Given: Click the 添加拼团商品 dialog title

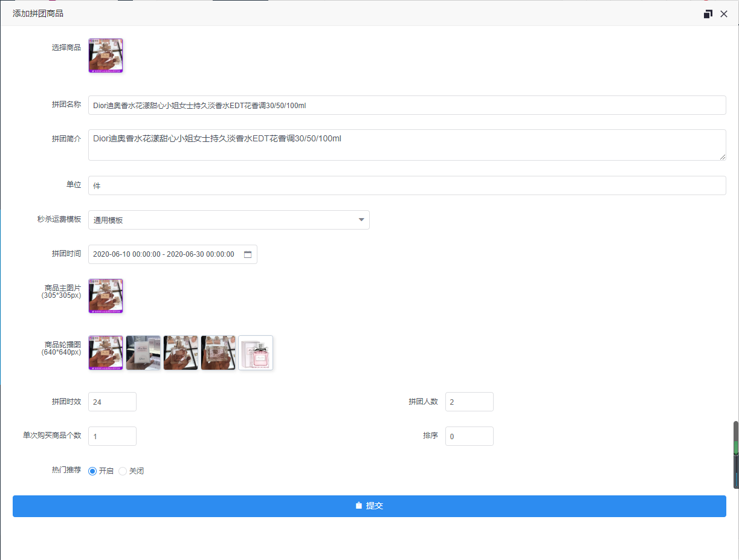Looking at the screenshot, I should pos(38,13).
